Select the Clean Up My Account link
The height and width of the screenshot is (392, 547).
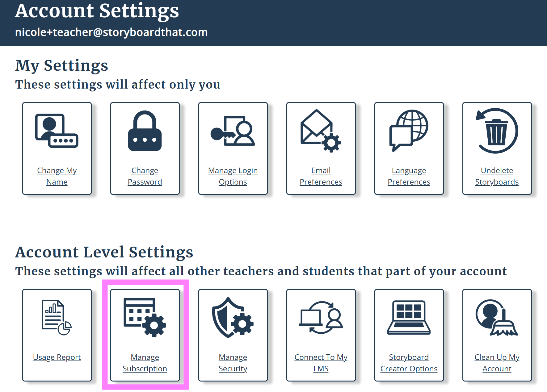pos(497,363)
